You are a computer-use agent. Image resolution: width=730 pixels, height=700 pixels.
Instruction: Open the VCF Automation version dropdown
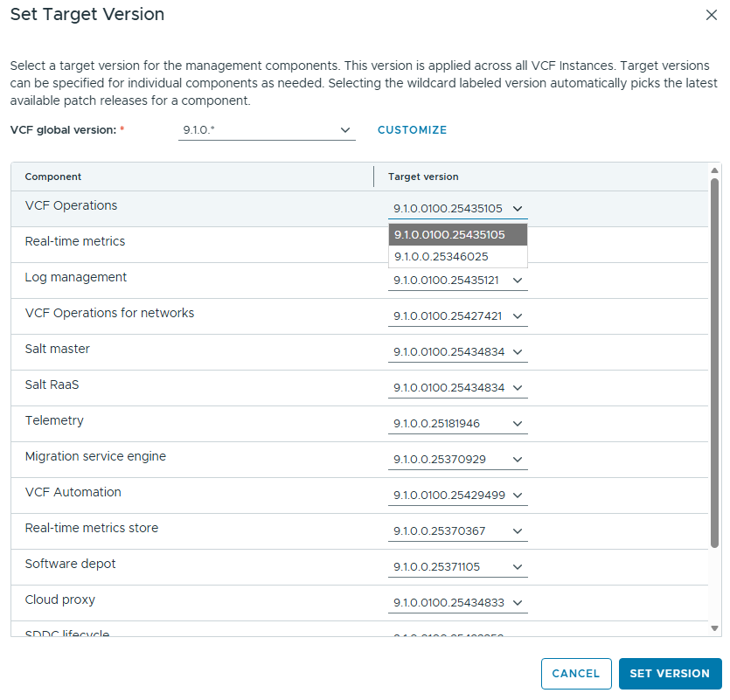(x=457, y=496)
